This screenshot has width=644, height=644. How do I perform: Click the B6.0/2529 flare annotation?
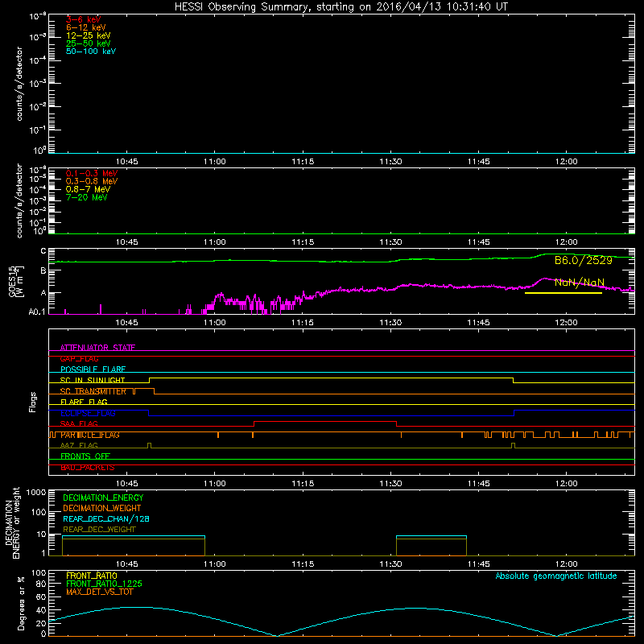tap(583, 260)
